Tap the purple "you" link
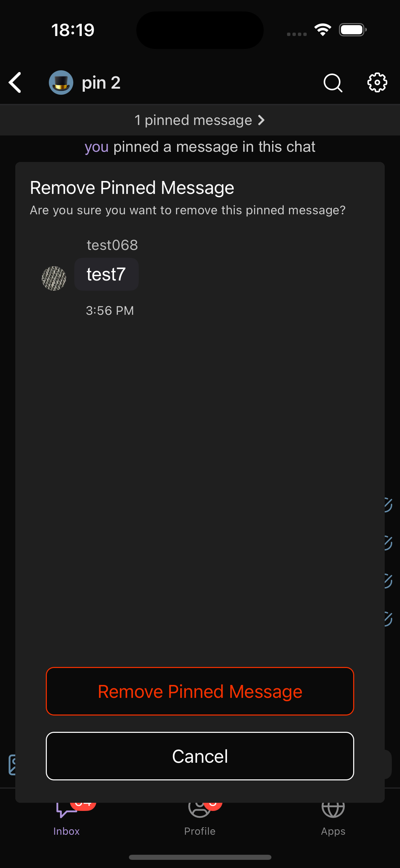400x868 pixels. (97, 147)
